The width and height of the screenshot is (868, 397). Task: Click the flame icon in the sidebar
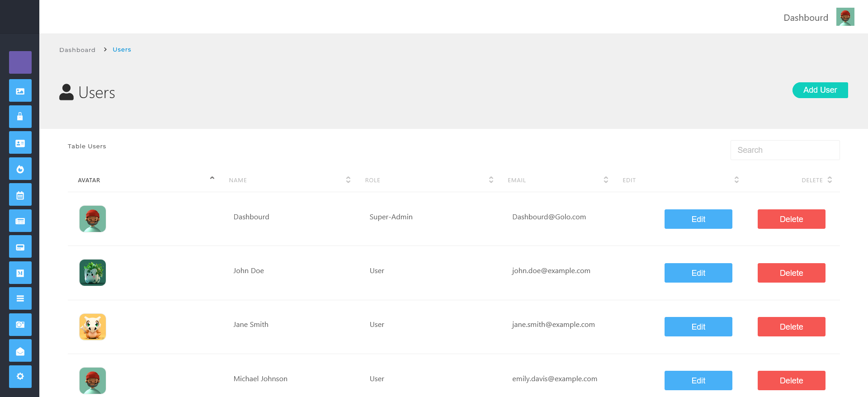point(20,169)
